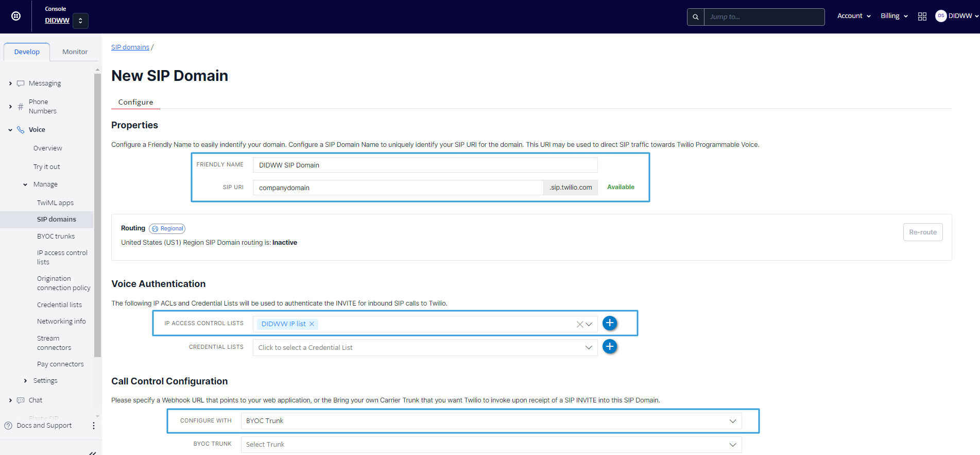Open Try it out page

click(x=47, y=167)
